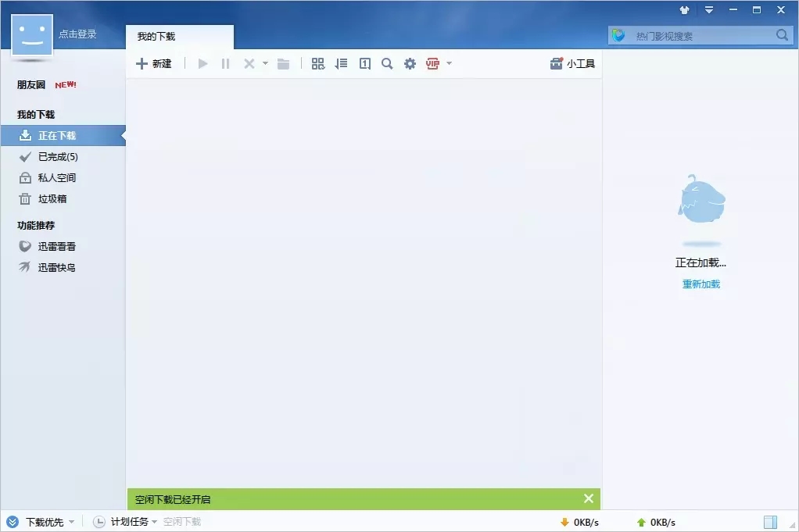Click the open folder icon in toolbar
The width and height of the screenshot is (799, 532).
283,63
